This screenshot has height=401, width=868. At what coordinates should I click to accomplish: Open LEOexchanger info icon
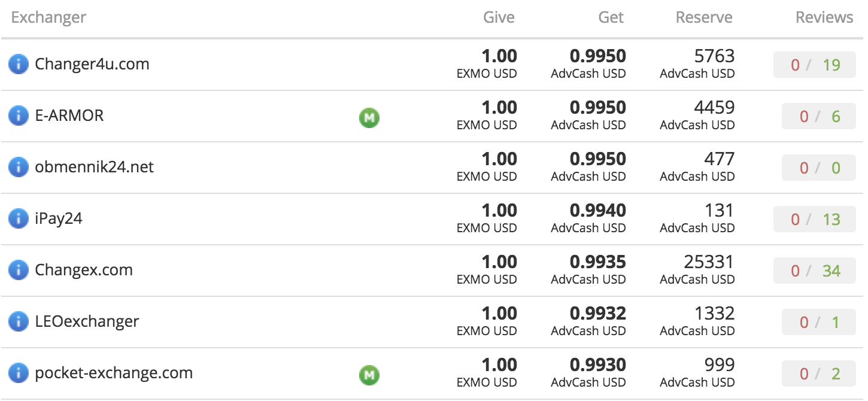click(19, 321)
